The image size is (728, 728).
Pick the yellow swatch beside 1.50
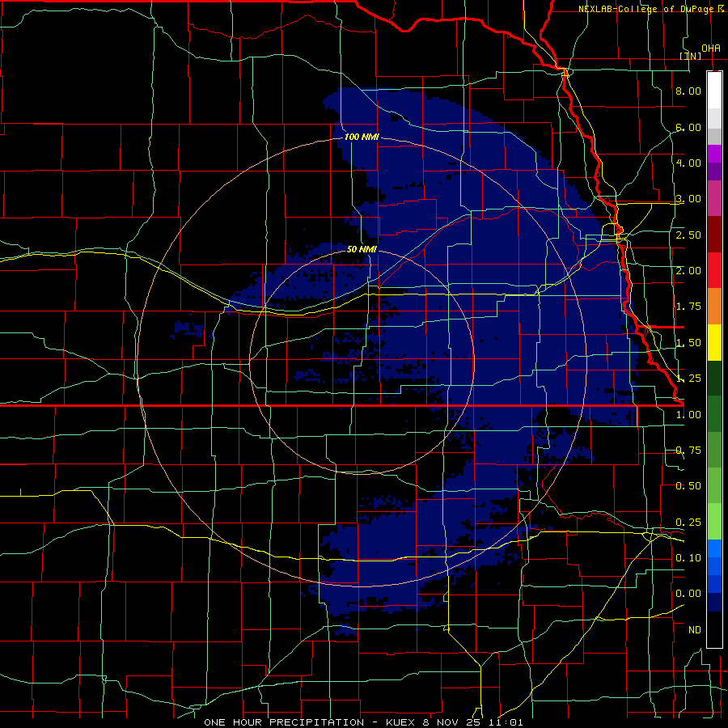(x=714, y=342)
